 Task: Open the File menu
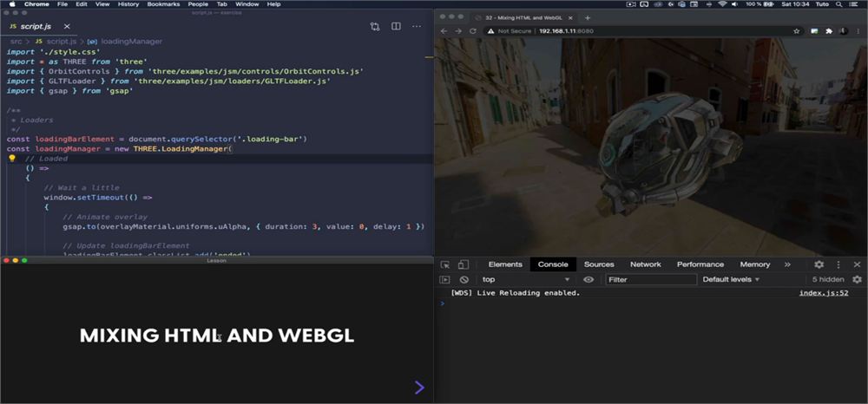(62, 3)
